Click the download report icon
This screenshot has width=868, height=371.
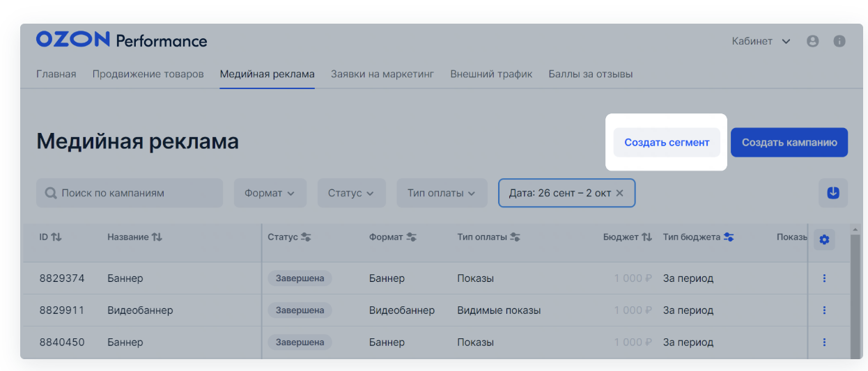coord(832,193)
